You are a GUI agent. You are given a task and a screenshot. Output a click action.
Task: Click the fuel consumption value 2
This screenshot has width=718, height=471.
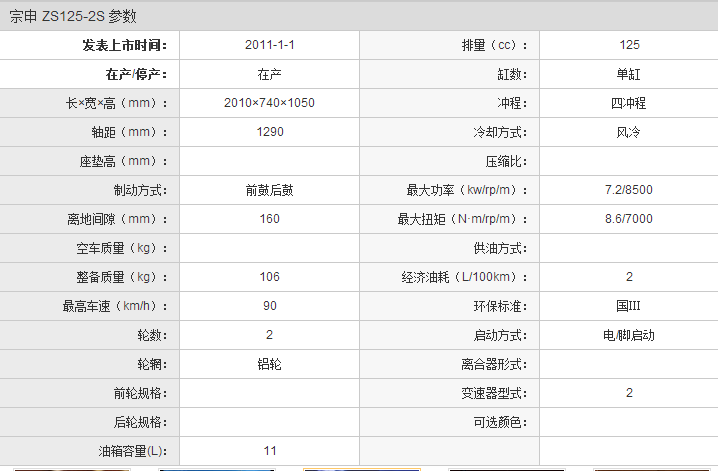(629, 277)
